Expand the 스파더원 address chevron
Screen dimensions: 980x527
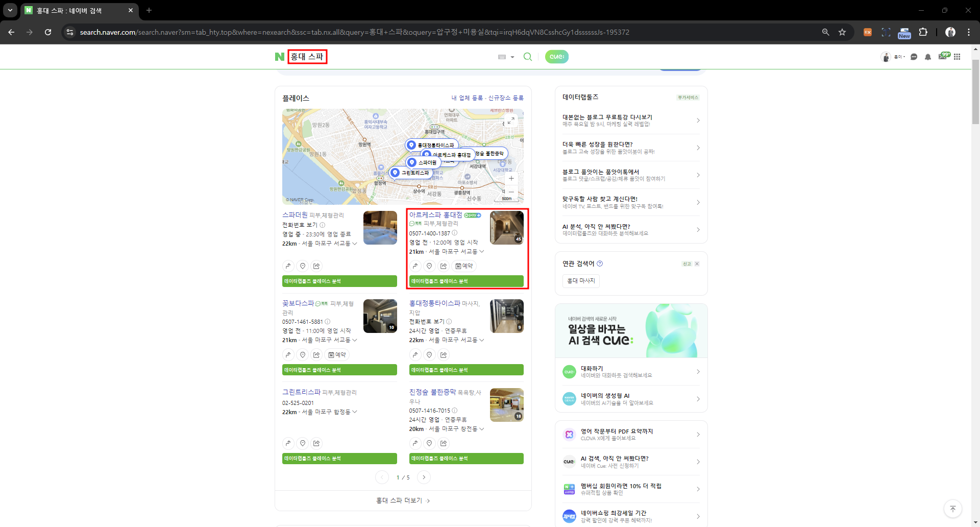pyautogui.click(x=355, y=244)
